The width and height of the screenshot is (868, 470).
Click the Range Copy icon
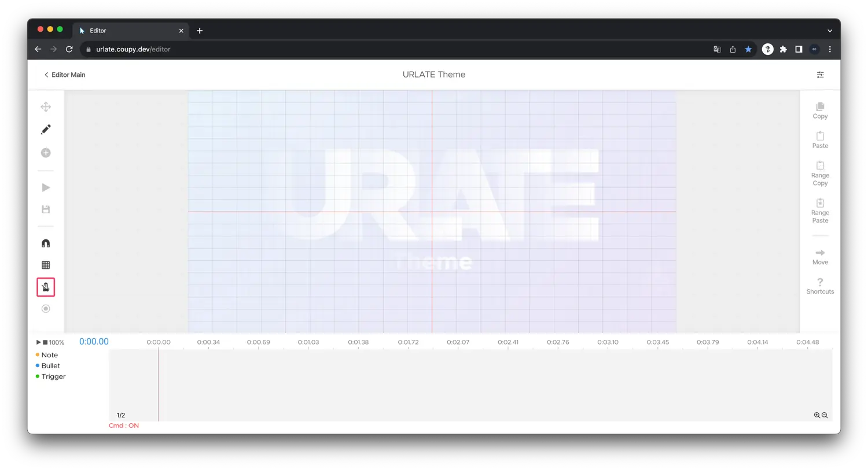coord(820,166)
